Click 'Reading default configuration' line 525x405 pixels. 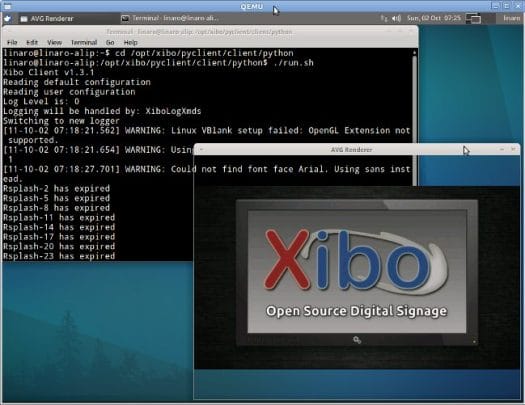77,82
